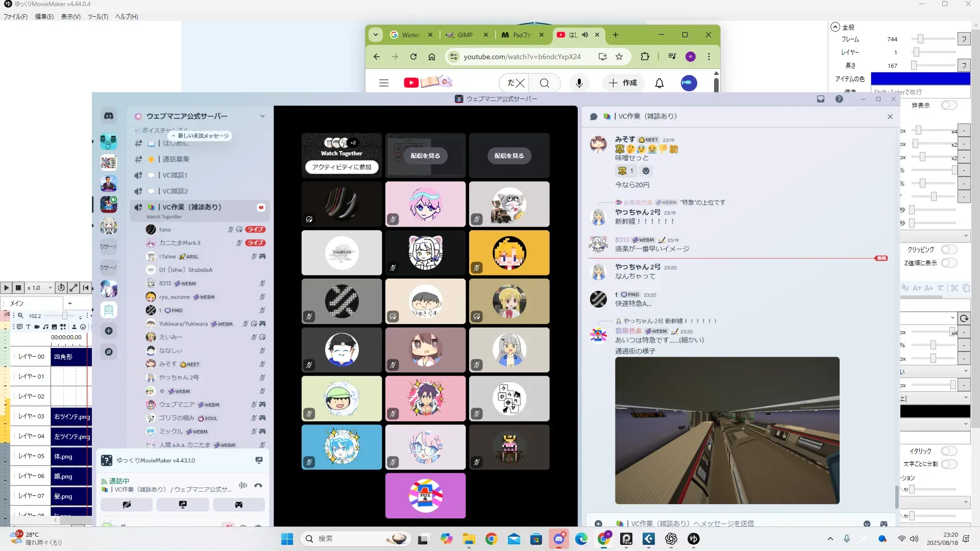Screen dimensions: 980x551
Task: Expand the ウェブマニア公式サーバー server dropdown
Action: click(x=262, y=116)
